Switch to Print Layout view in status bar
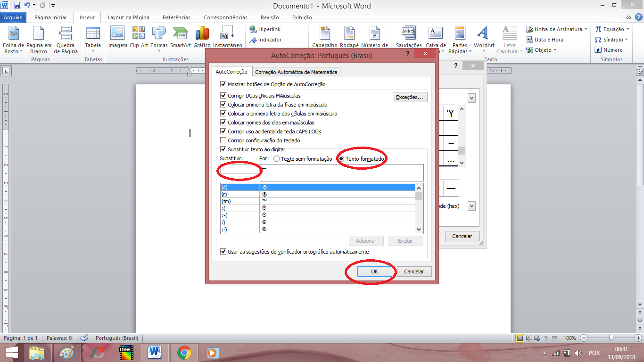 click(520, 338)
